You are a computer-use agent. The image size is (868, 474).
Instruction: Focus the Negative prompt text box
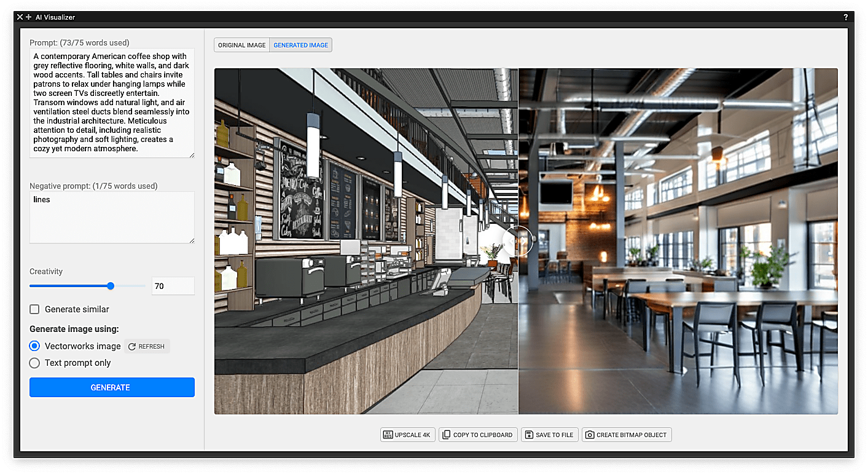click(x=112, y=217)
